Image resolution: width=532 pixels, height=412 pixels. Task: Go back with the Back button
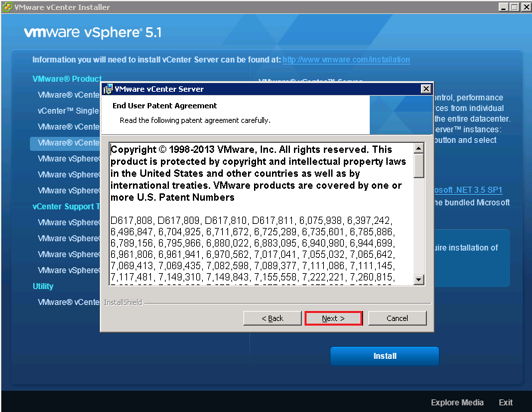point(273,318)
